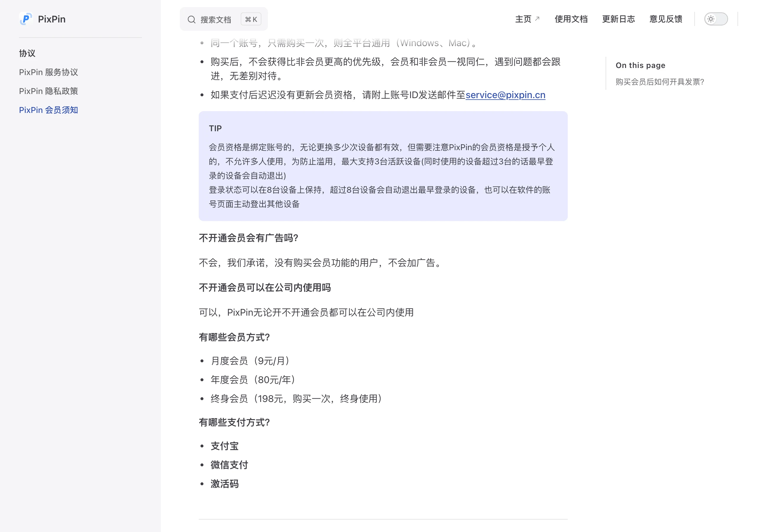Image resolution: width=757 pixels, height=532 pixels.
Task: Open the 主页 external link
Action: [x=527, y=19]
